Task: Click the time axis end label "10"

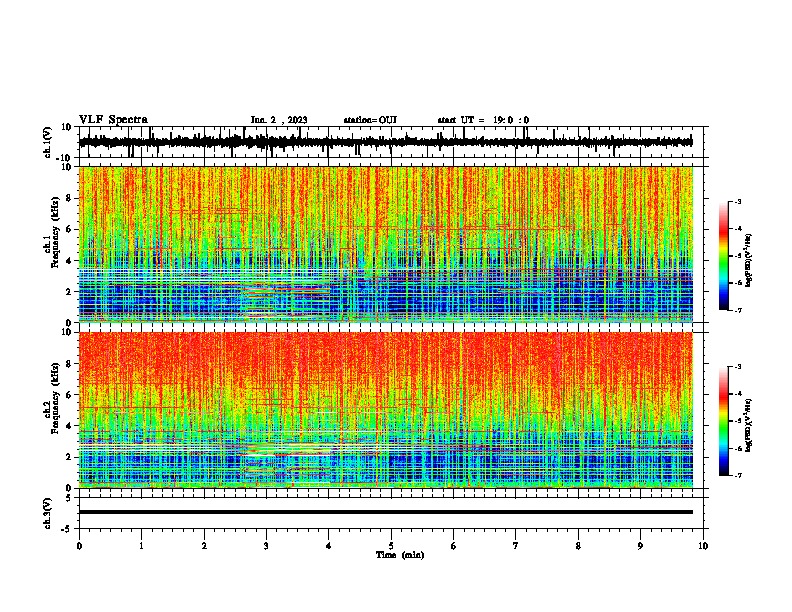Action: tap(703, 546)
